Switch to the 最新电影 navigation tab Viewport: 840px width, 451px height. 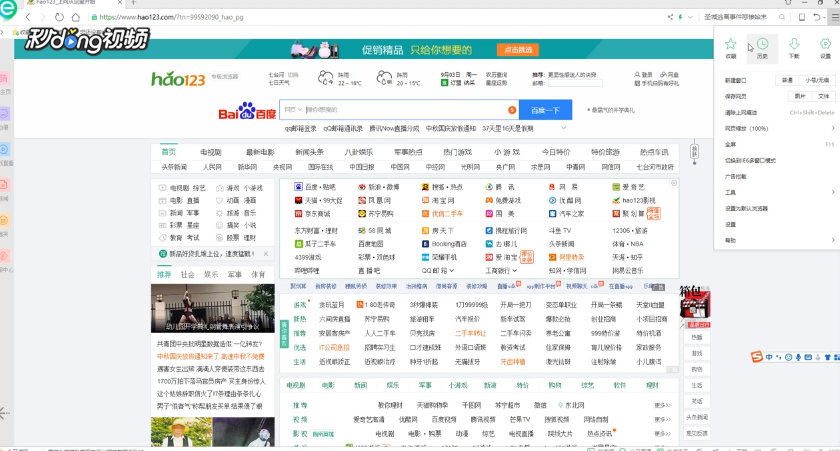(x=260, y=152)
